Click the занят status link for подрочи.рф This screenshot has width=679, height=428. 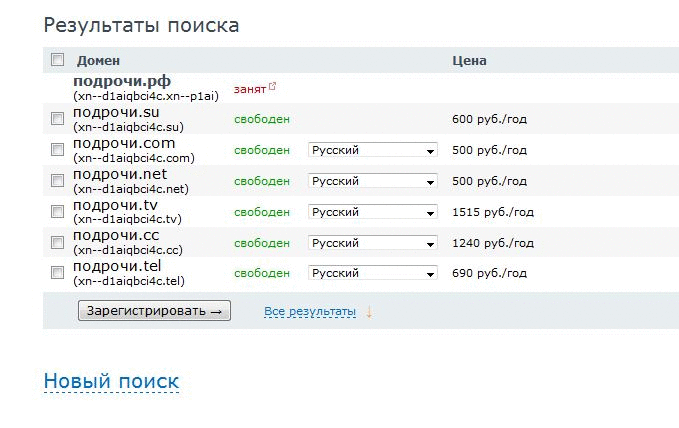250,89
